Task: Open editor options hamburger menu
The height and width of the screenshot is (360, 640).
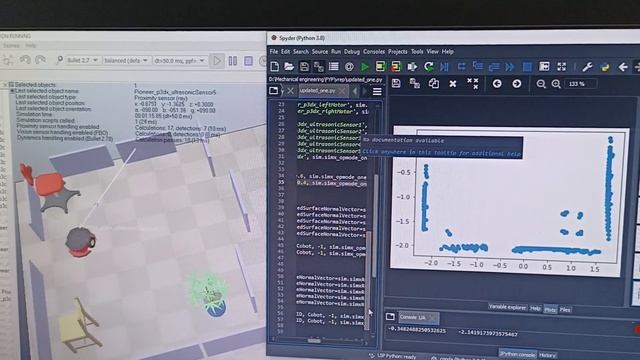Action: (377, 91)
